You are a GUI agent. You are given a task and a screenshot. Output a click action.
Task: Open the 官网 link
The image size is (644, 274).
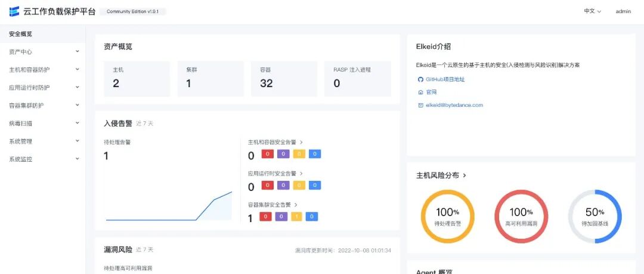(431, 92)
